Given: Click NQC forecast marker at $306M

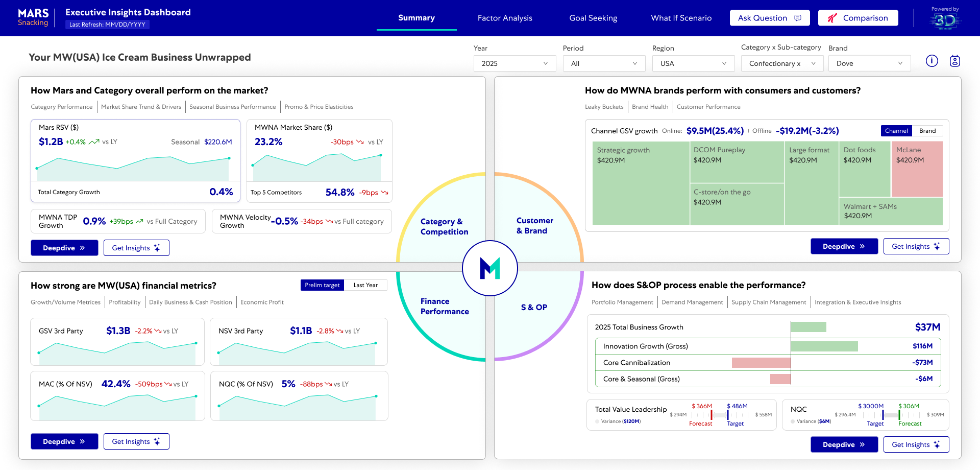Looking at the screenshot, I should (x=899, y=415).
